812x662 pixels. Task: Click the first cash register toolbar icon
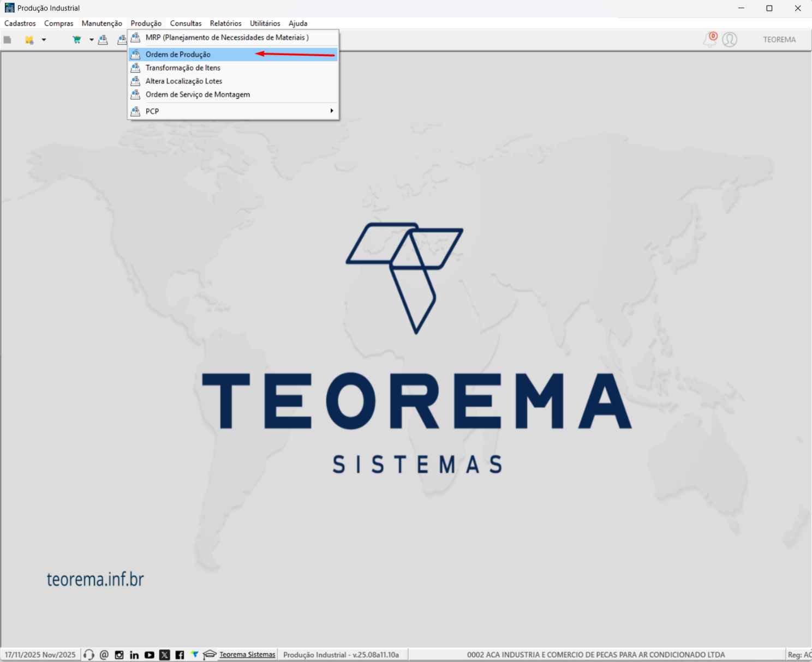(103, 39)
